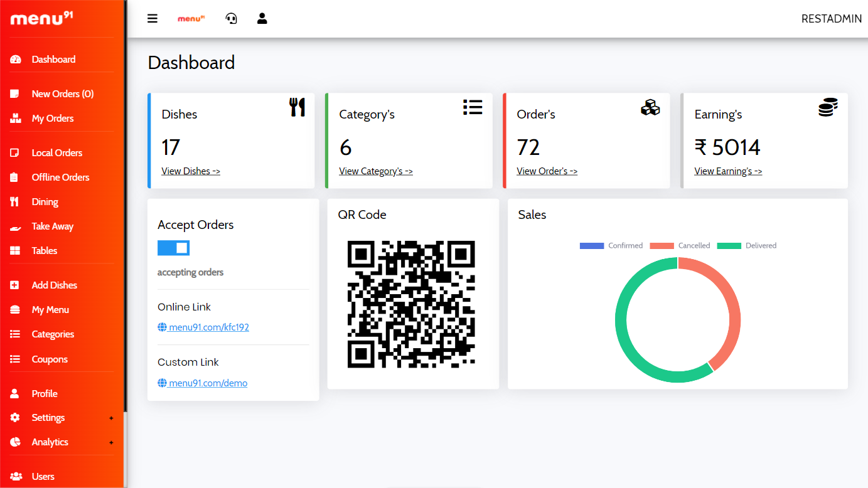The width and height of the screenshot is (868, 488).
Task: Click the Coupons list icon in sidebar
Action: click(15, 359)
